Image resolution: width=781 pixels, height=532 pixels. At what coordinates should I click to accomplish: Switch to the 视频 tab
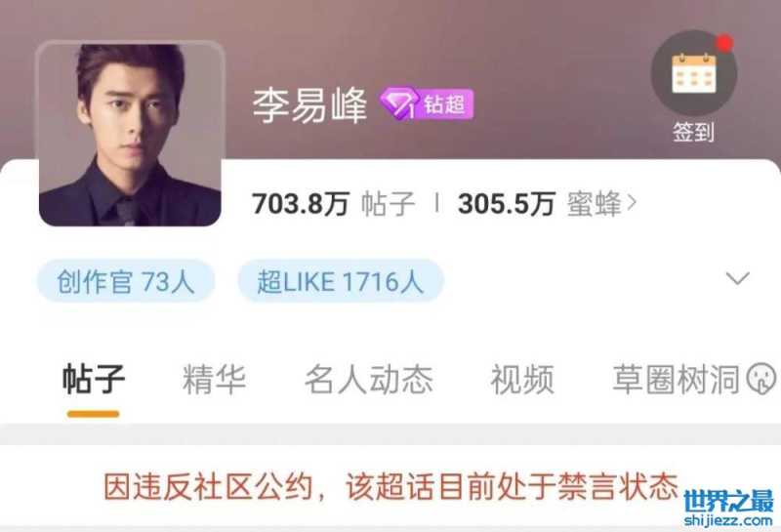pyautogui.click(x=522, y=380)
